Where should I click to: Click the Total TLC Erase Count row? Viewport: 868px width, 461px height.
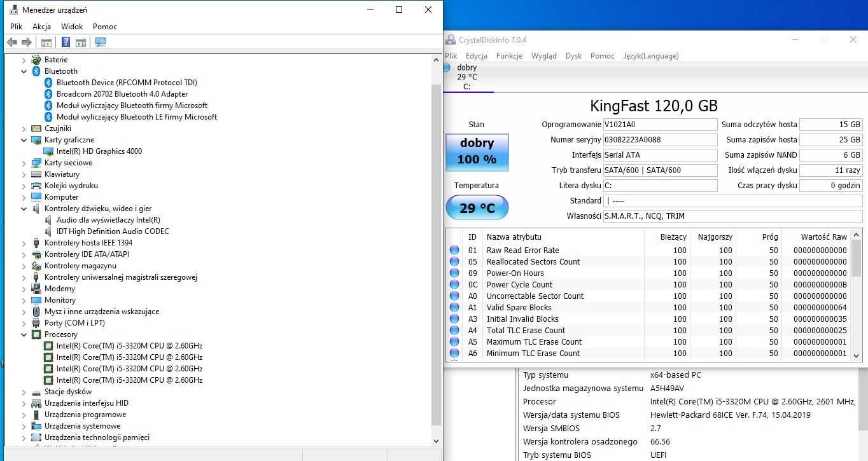[648, 331]
